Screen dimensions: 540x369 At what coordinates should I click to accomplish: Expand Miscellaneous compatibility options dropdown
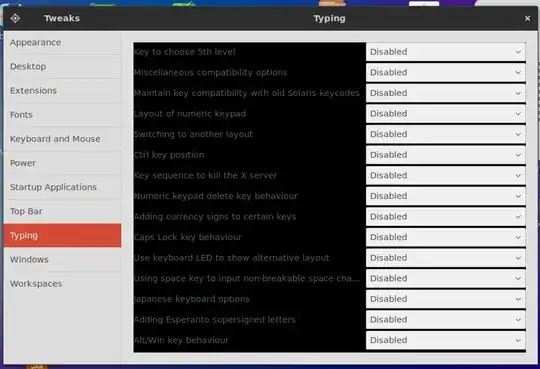point(446,72)
